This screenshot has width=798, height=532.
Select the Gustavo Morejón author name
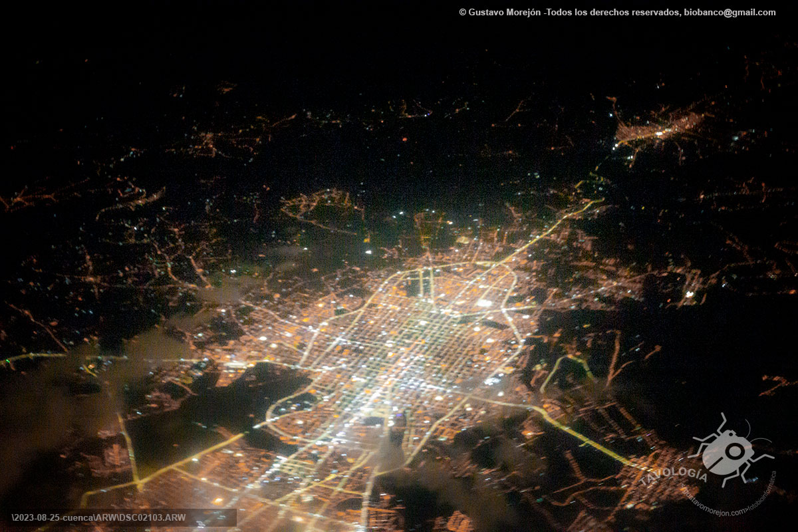pos(505,13)
